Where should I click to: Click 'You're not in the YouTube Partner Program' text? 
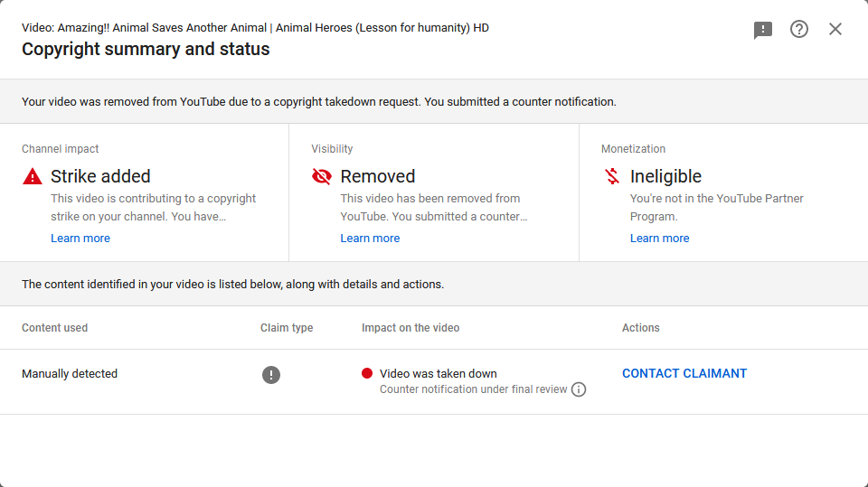(717, 208)
